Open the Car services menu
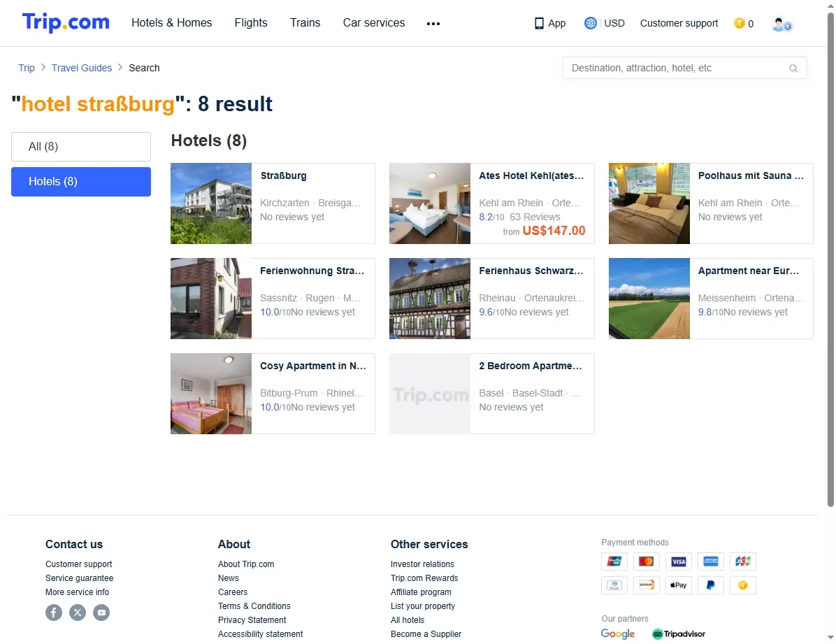 [374, 23]
